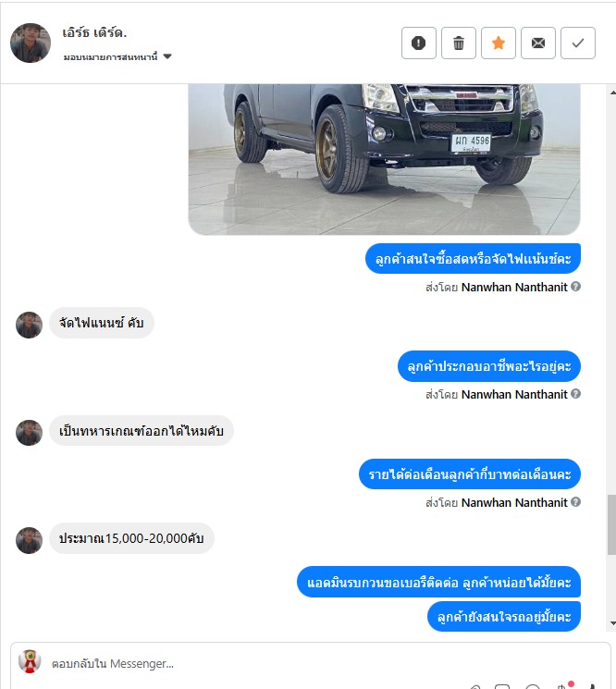Click the chat scrollbar thumb
The width and height of the screenshot is (616, 689).
coord(611,524)
